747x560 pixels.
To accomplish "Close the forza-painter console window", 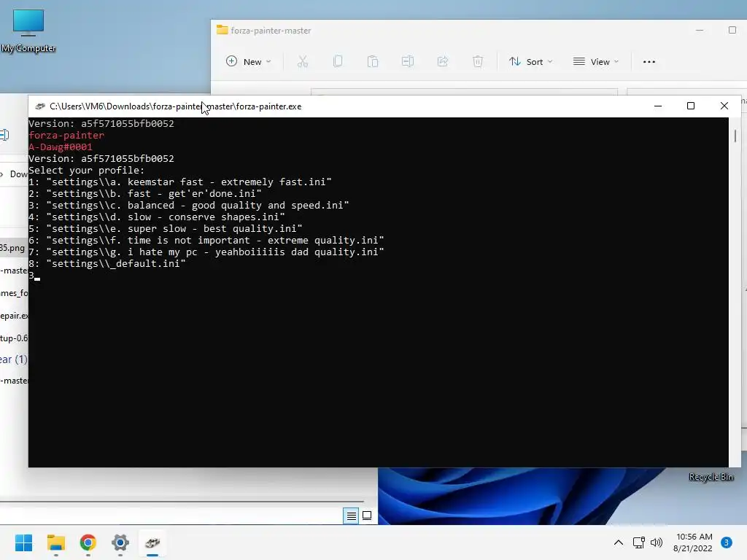I will click(724, 106).
